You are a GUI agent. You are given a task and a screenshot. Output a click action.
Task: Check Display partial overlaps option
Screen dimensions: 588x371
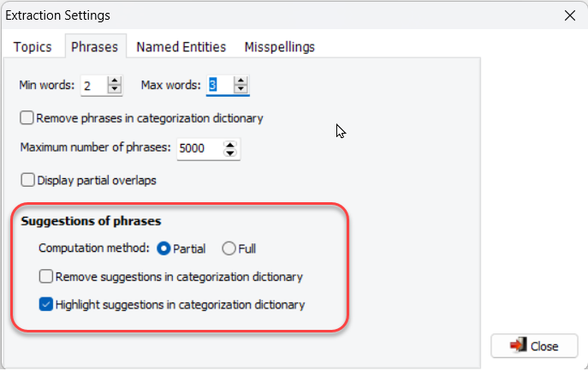tap(27, 180)
